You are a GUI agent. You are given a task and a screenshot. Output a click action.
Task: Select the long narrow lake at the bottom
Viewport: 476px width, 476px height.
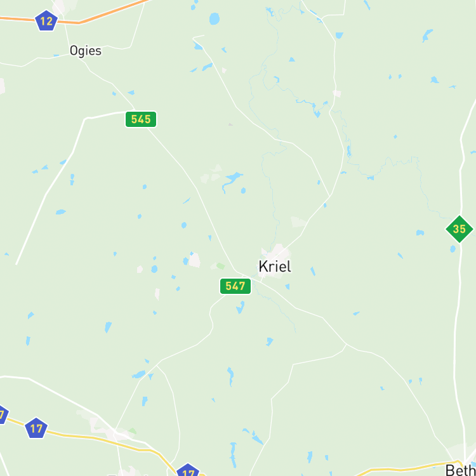click(x=233, y=455)
